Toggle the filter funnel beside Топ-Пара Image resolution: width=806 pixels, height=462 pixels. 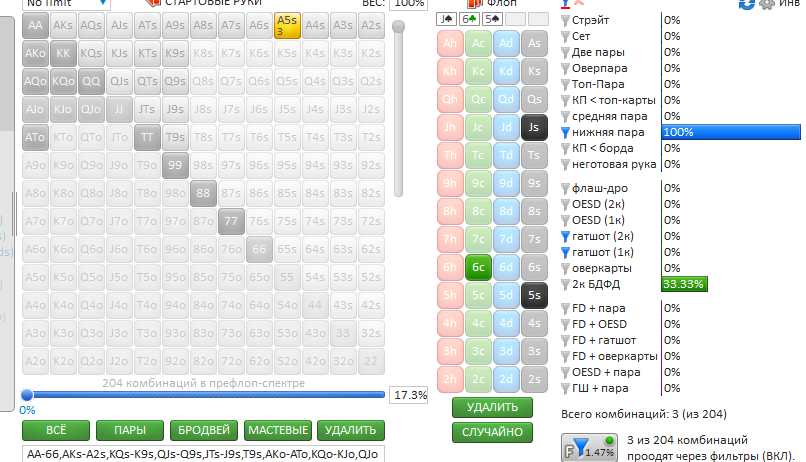coord(565,84)
